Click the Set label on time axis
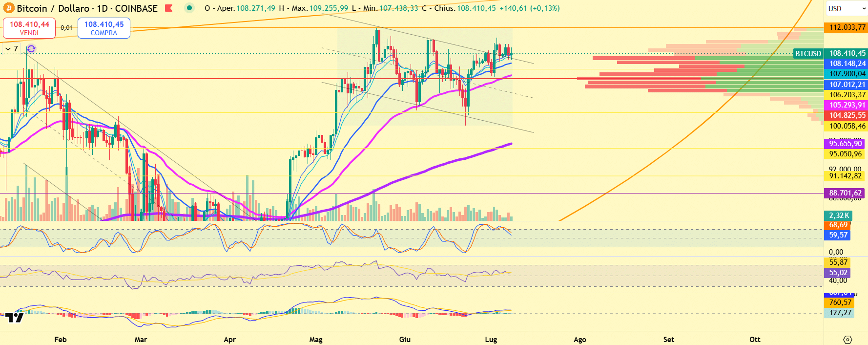The image size is (868, 345). tap(669, 339)
